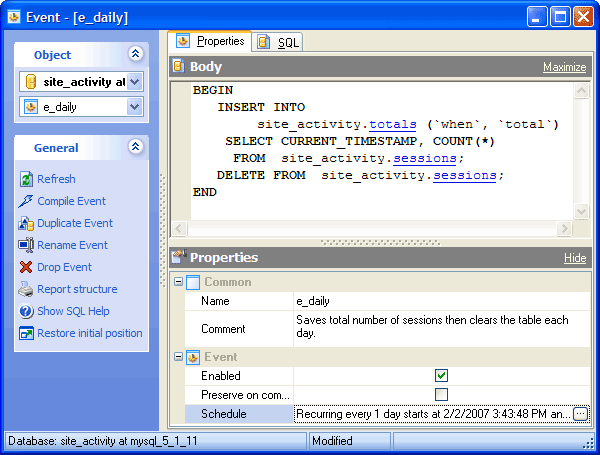The image size is (600, 455).
Task: Uncheck the Enabled checkbox
Action: [441, 375]
